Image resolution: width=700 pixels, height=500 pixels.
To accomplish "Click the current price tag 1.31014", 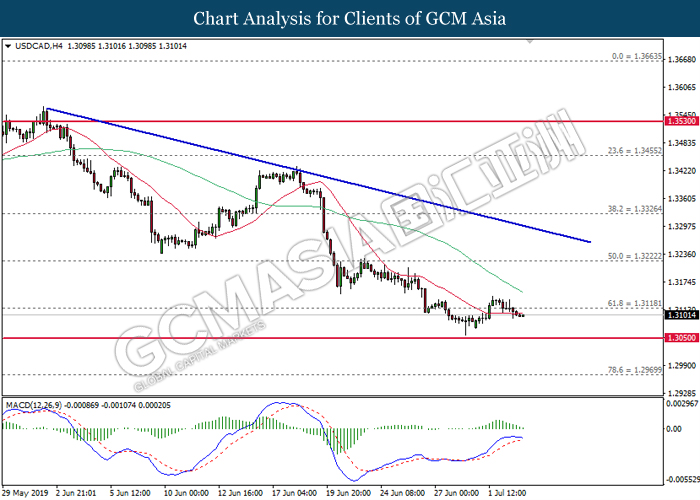I will (x=681, y=315).
